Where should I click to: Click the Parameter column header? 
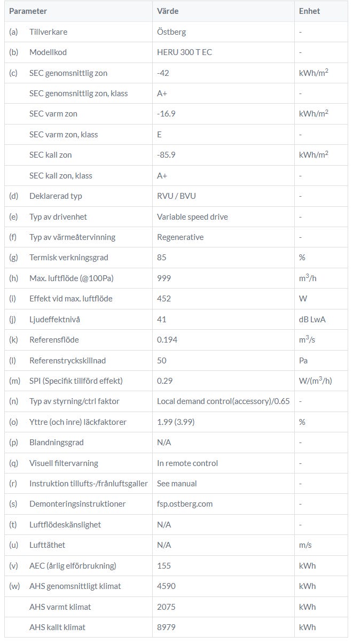[x=28, y=11]
